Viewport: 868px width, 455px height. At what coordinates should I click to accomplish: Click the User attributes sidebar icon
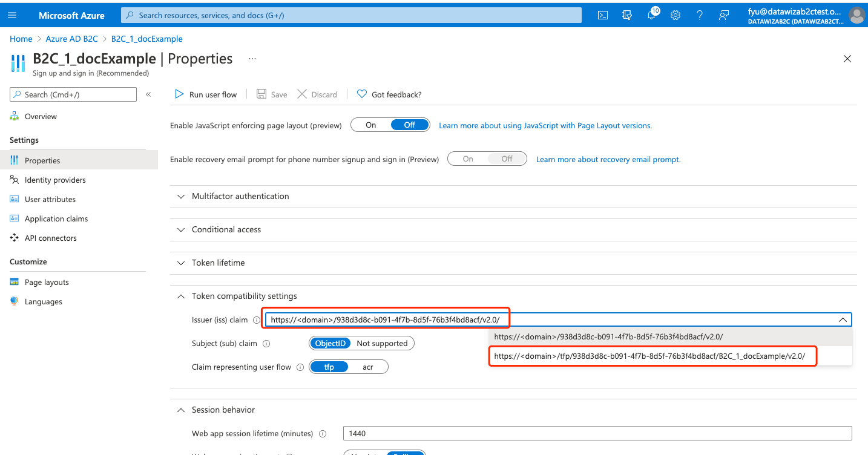point(15,199)
